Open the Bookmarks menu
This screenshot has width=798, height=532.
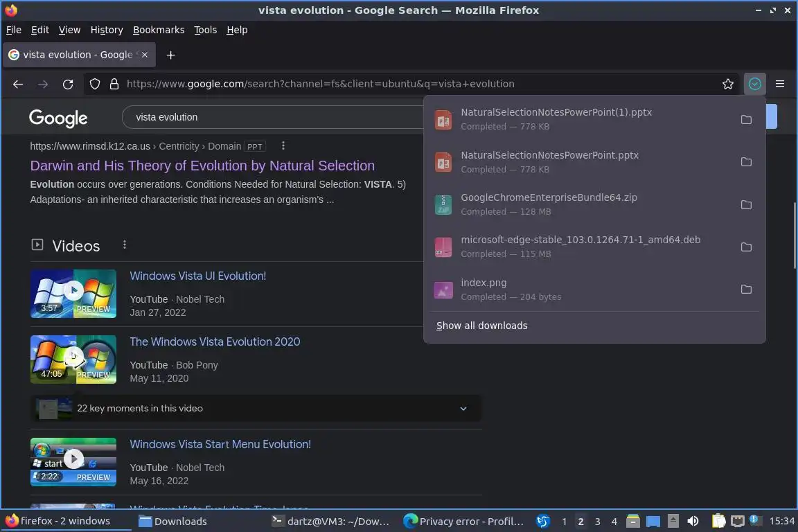pyautogui.click(x=159, y=30)
